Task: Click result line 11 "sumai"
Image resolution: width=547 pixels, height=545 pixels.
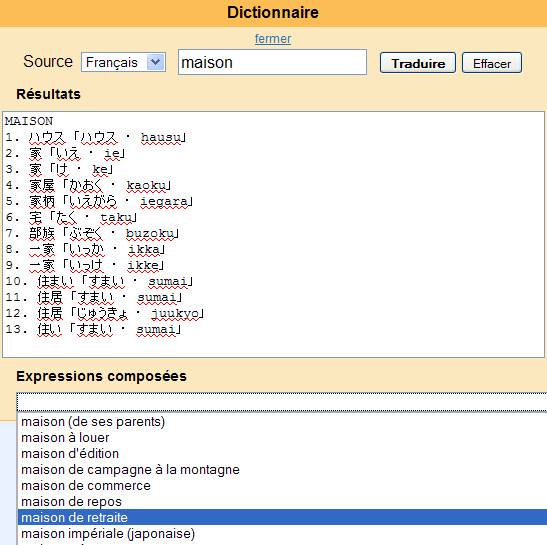Action: click(94, 298)
